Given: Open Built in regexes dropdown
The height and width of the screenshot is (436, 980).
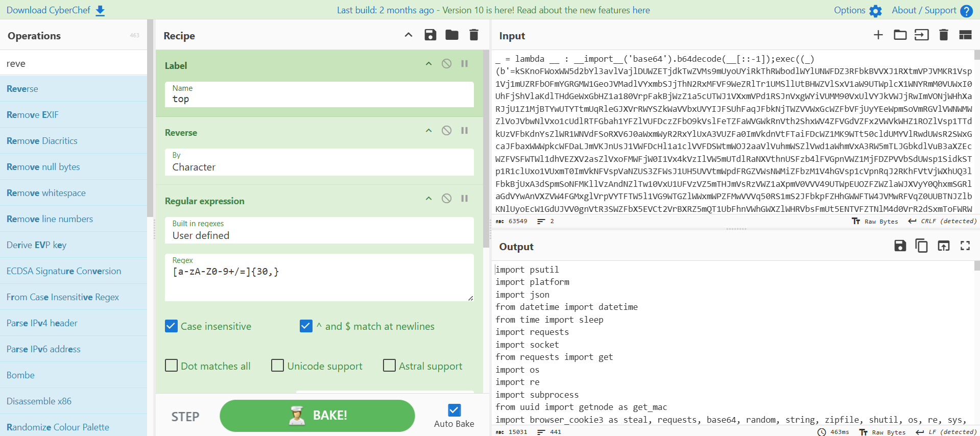Looking at the screenshot, I should click(319, 230).
